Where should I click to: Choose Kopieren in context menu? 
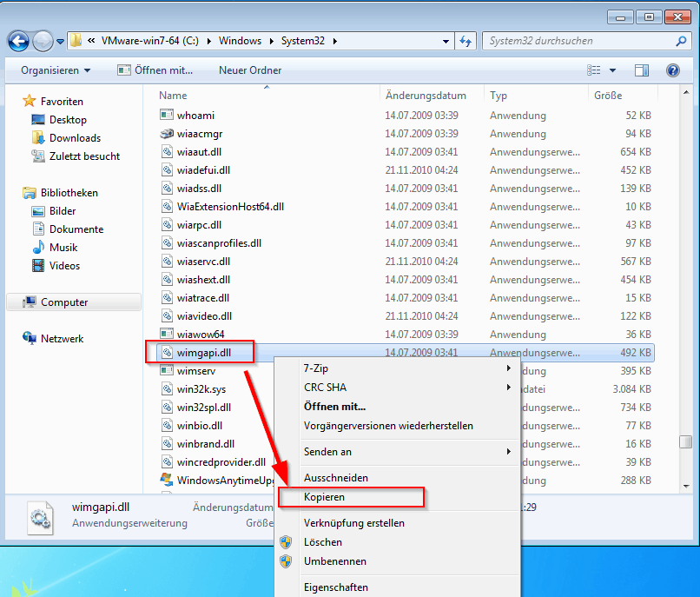[x=398, y=497]
